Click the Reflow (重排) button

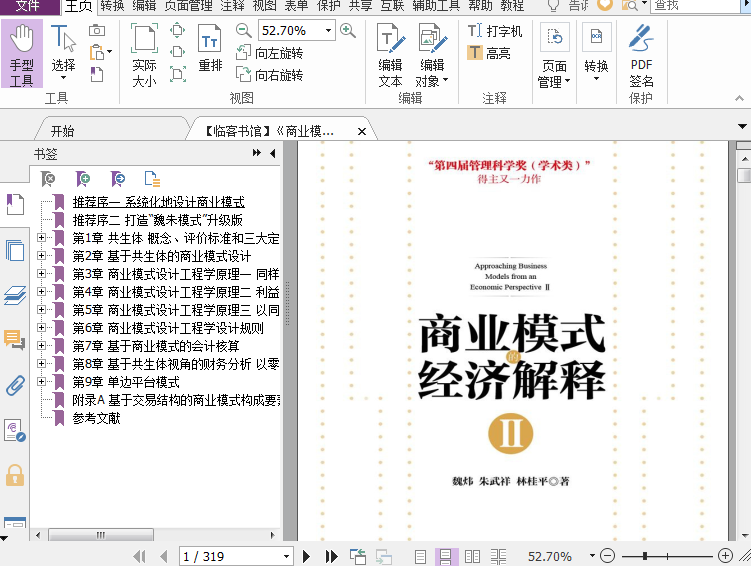pyautogui.click(x=210, y=48)
